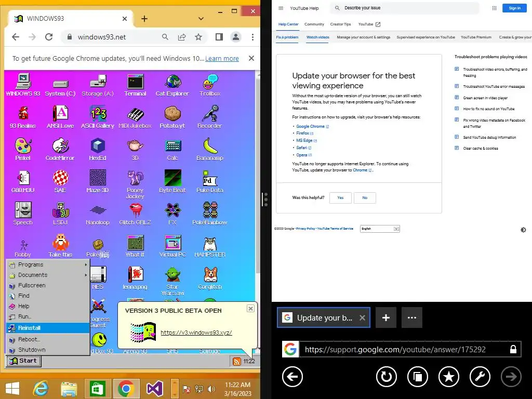Select Reinstall in Start menu
Viewport: 532px width, 399px height.
coord(48,328)
